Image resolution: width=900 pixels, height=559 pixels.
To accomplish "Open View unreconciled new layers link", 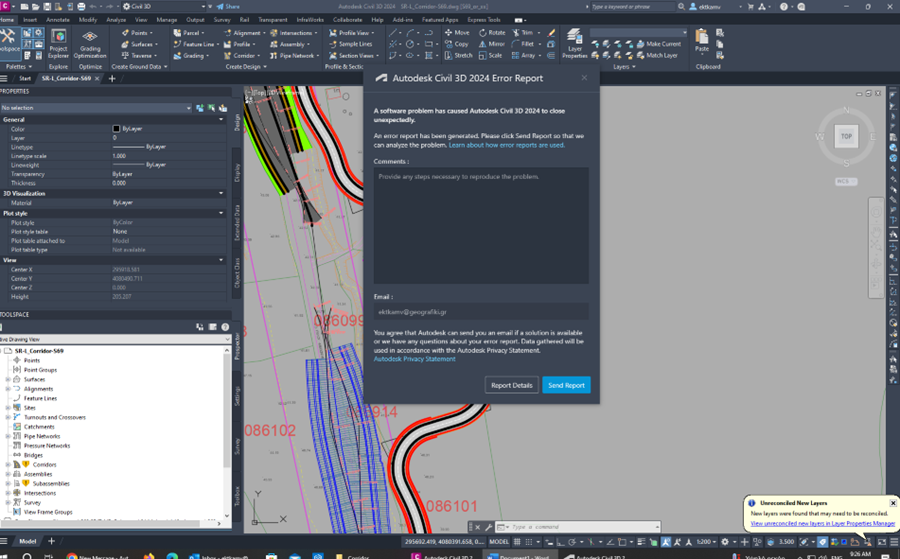I will (823, 523).
